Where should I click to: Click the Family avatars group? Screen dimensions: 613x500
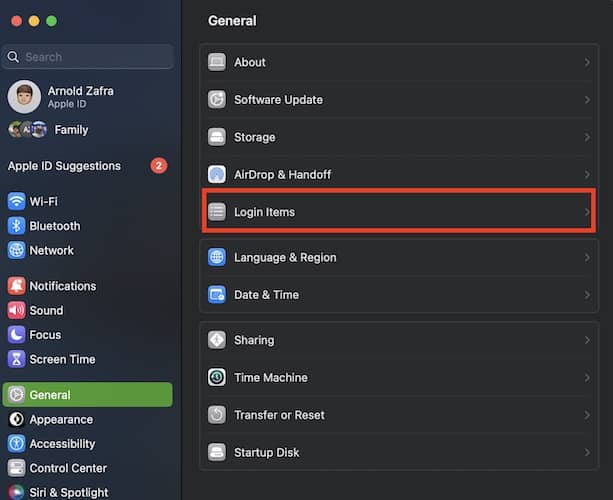coord(27,130)
